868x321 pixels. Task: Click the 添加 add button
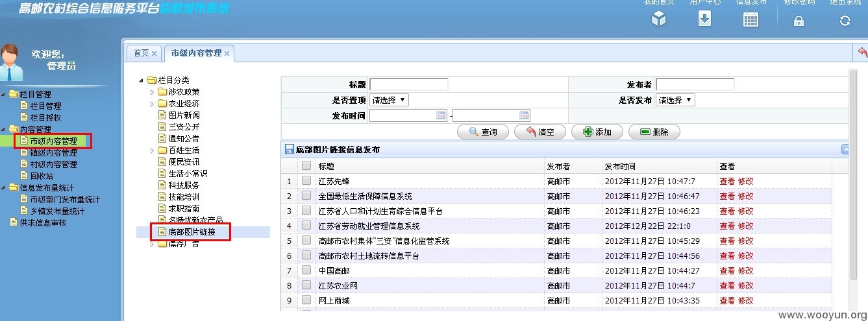click(x=597, y=132)
